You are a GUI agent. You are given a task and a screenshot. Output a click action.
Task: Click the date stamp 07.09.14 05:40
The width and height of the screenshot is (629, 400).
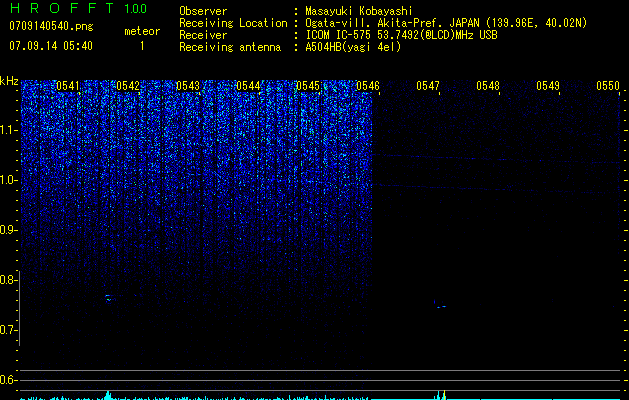click(51, 46)
